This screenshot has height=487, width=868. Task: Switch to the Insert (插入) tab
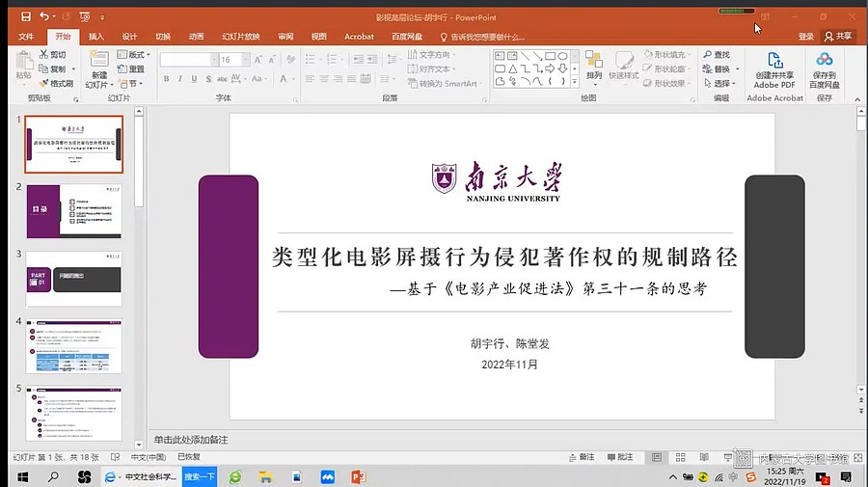(96, 37)
